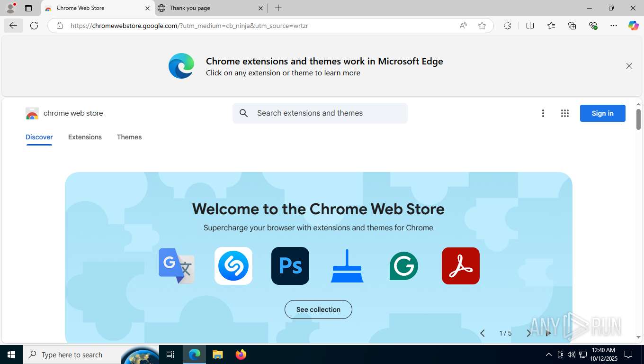Open Browser essentials heart icon

(593, 26)
